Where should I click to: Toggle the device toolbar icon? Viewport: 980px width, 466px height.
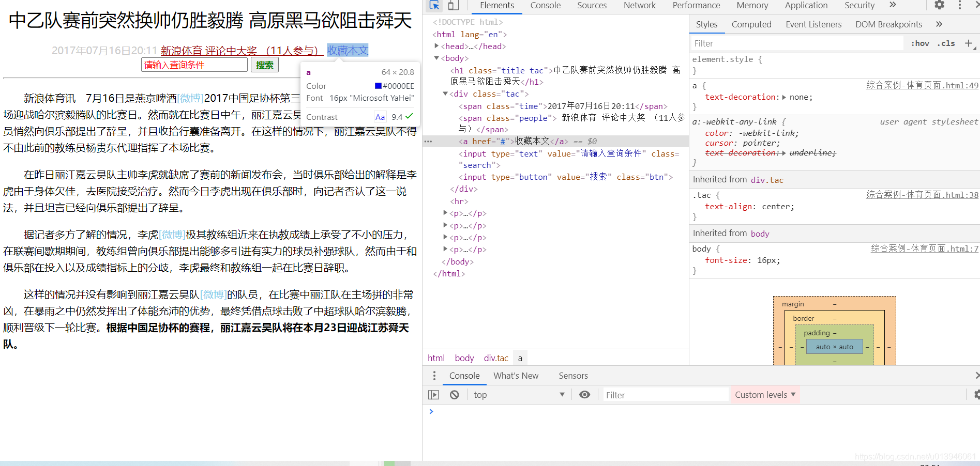click(x=453, y=5)
